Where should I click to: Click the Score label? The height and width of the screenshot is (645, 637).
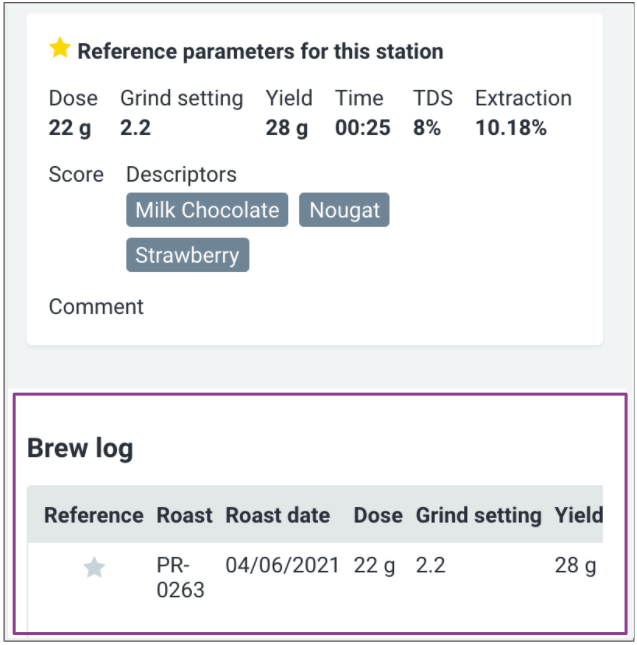(x=76, y=174)
